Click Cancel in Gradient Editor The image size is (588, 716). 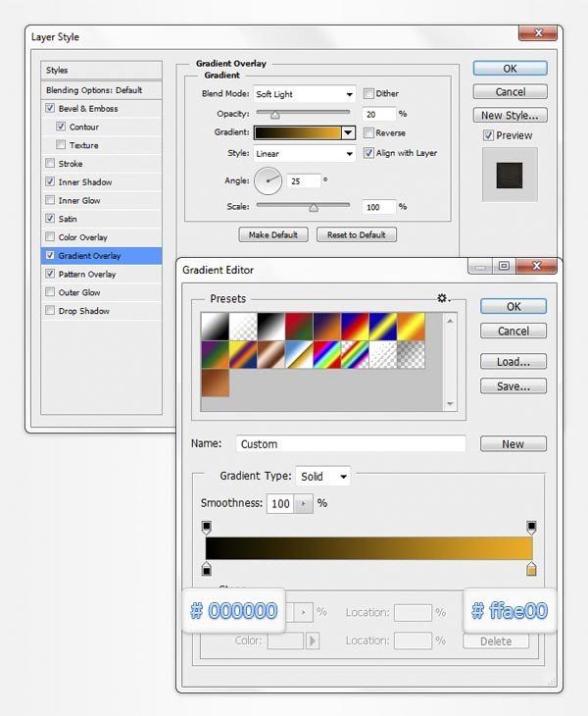pos(514,331)
